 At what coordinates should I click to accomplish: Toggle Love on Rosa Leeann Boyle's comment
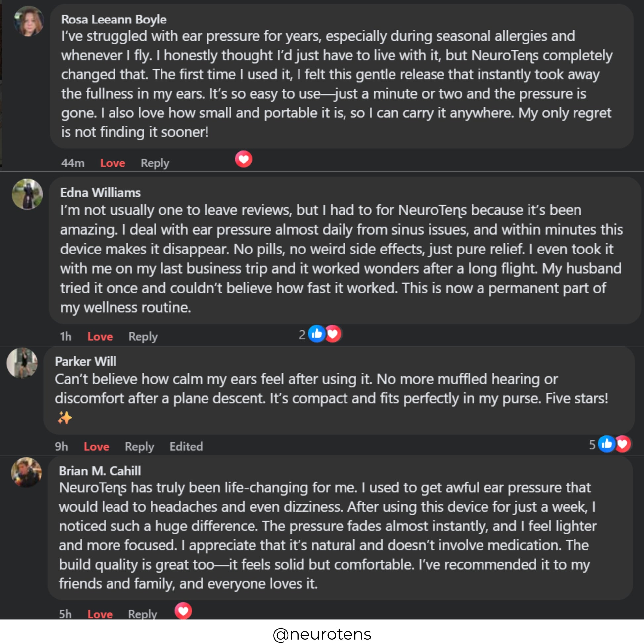[113, 163]
